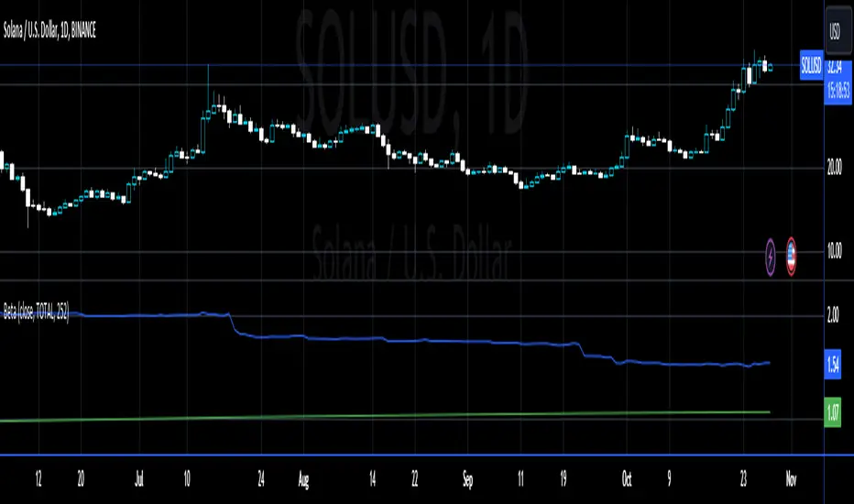This screenshot has width=854, height=504.
Task: Click the 2.00 beta axis label
Action: 833,315
